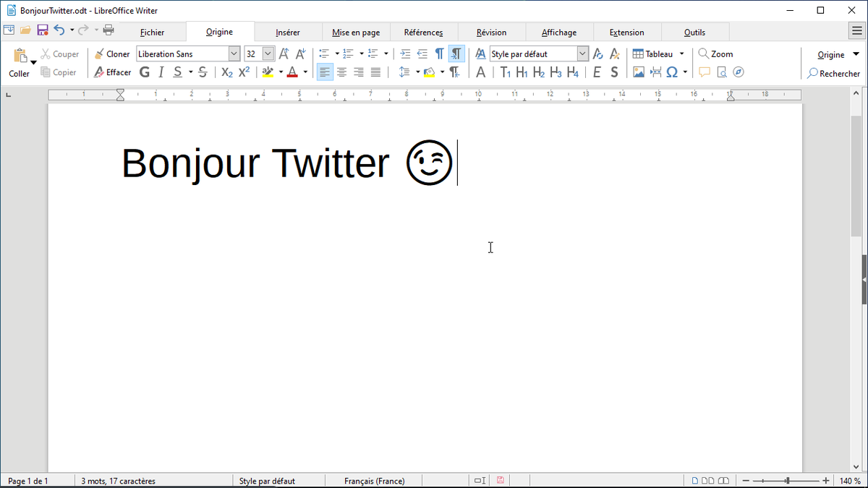Open the Fichier tab
Screen dimensions: 868x488
coord(152,33)
